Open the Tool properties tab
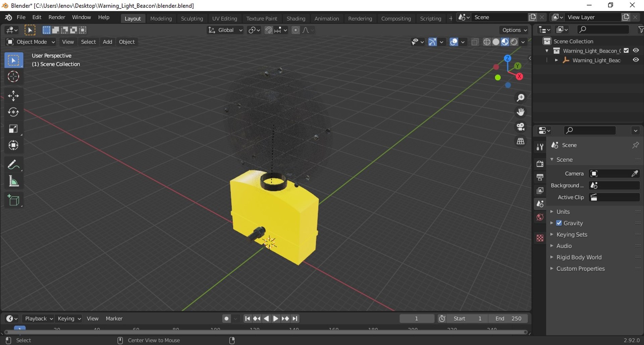The image size is (644, 345). (x=540, y=147)
